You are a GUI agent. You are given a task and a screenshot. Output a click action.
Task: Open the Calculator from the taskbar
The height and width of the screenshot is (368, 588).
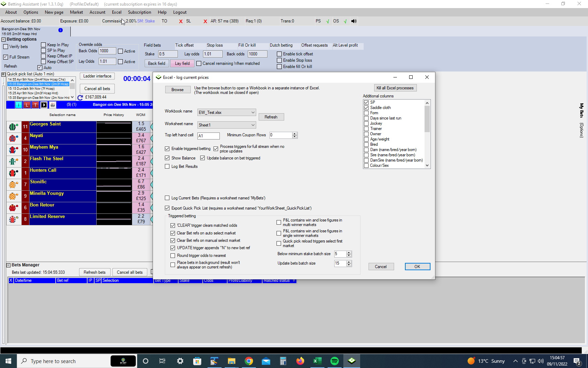(x=283, y=361)
